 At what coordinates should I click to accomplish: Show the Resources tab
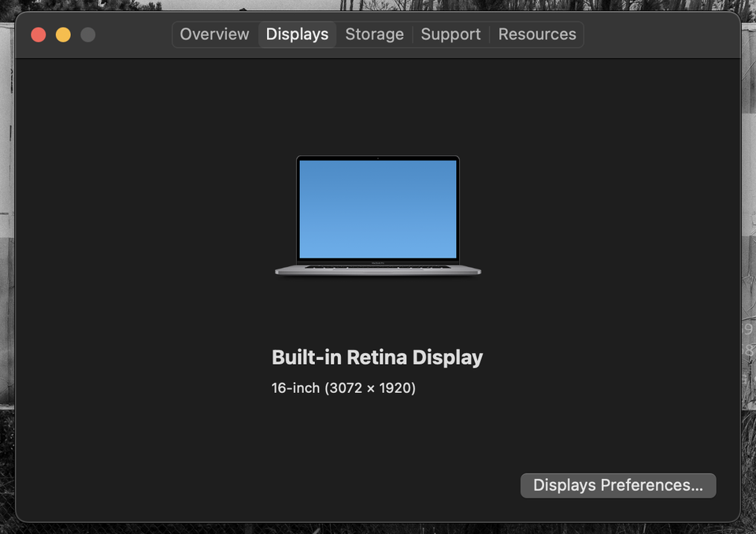tap(537, 35)
